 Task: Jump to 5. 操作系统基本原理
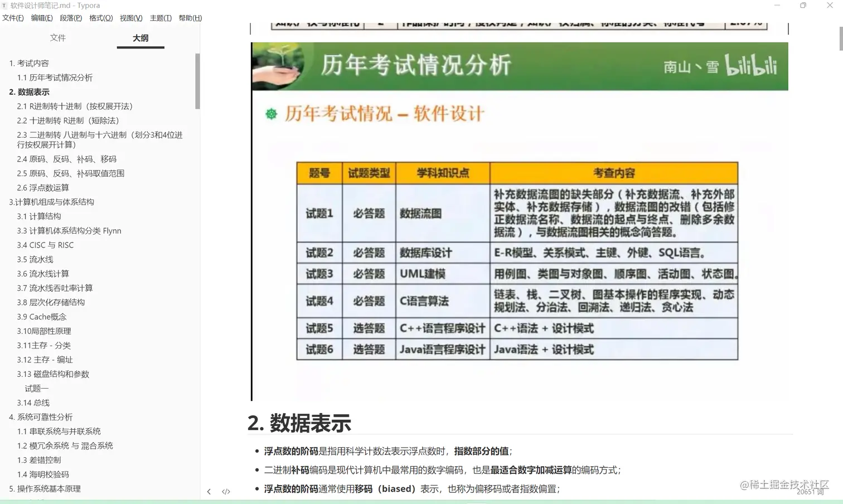coord(45,489)
